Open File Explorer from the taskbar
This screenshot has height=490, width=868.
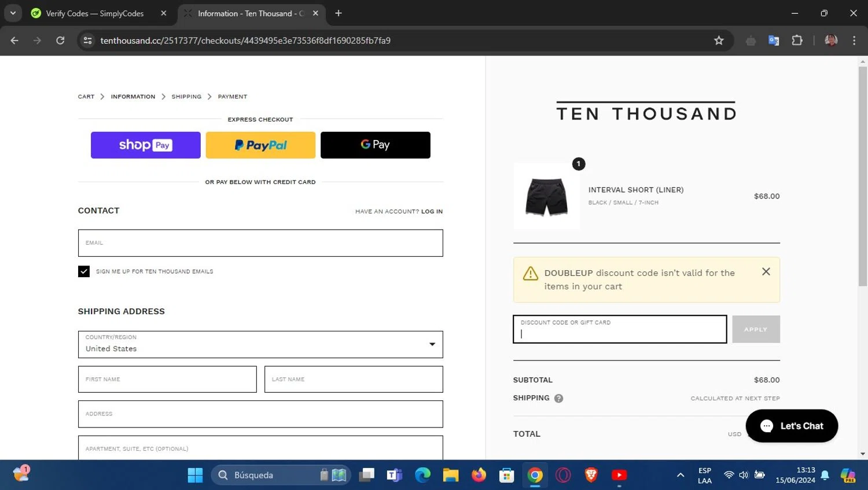coord(451,475)
